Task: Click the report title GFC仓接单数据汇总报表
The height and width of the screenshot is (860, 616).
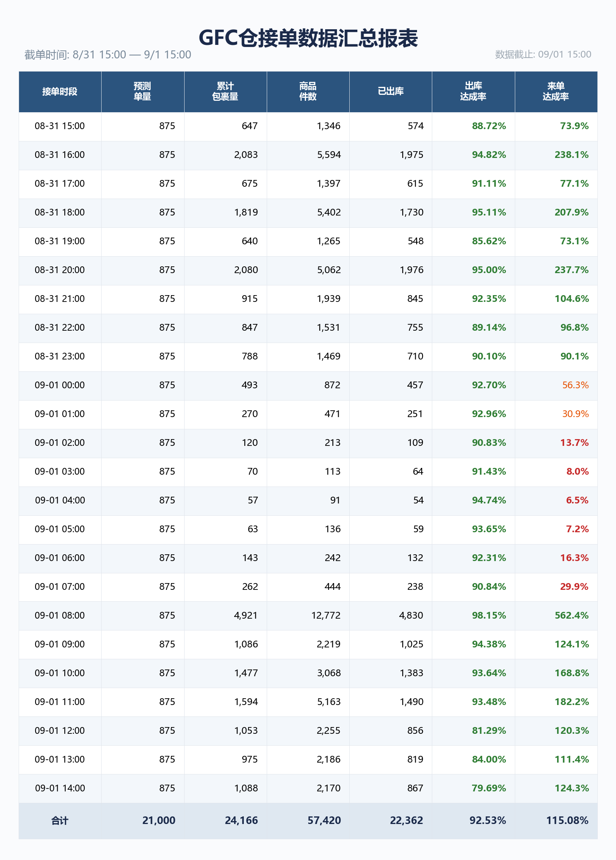Action: click(x=308, y=38)
